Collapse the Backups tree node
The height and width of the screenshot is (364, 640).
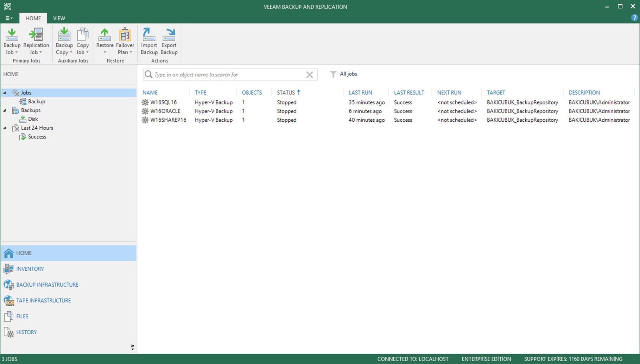coord(5,110)
